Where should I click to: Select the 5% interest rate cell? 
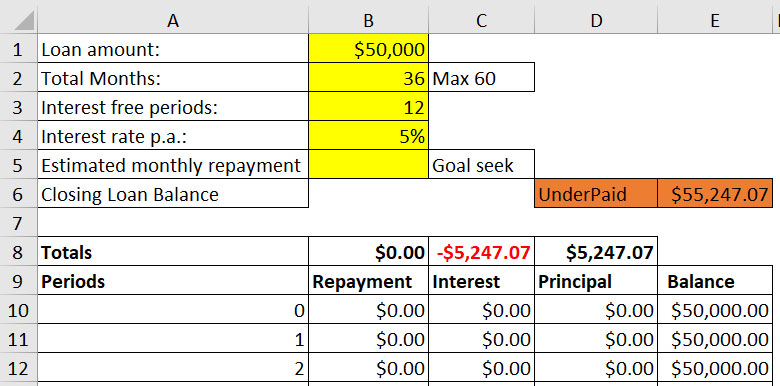click(368, 135)
